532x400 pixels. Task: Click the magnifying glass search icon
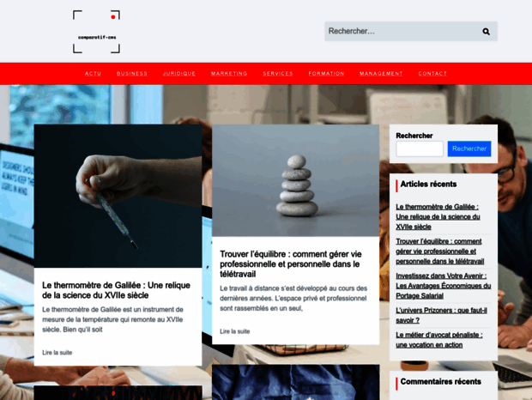click(x=486, y=32)
